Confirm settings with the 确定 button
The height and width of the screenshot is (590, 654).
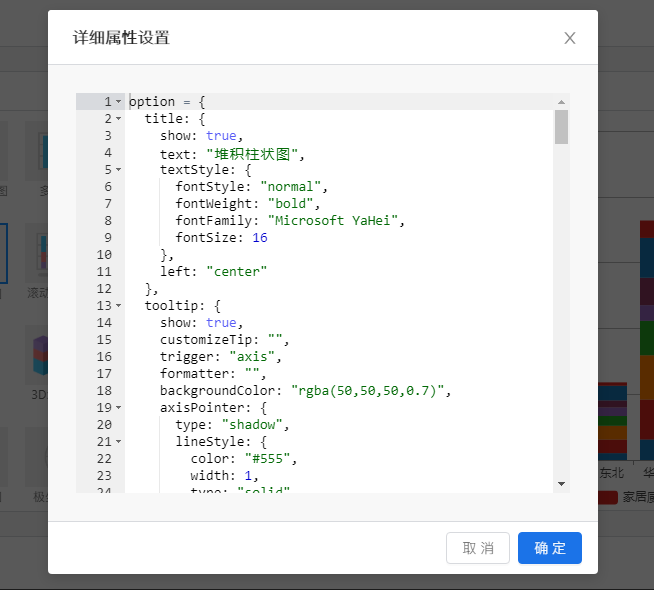tap(549, 548)
